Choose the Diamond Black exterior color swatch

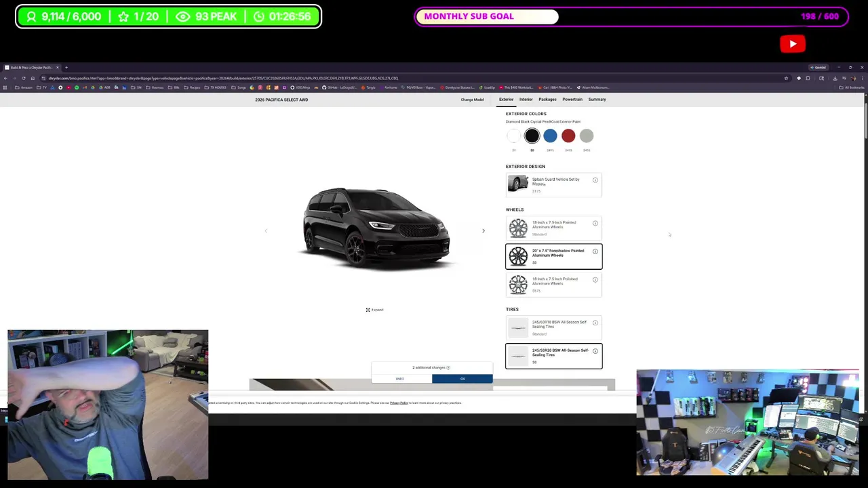tap(532, 136)
